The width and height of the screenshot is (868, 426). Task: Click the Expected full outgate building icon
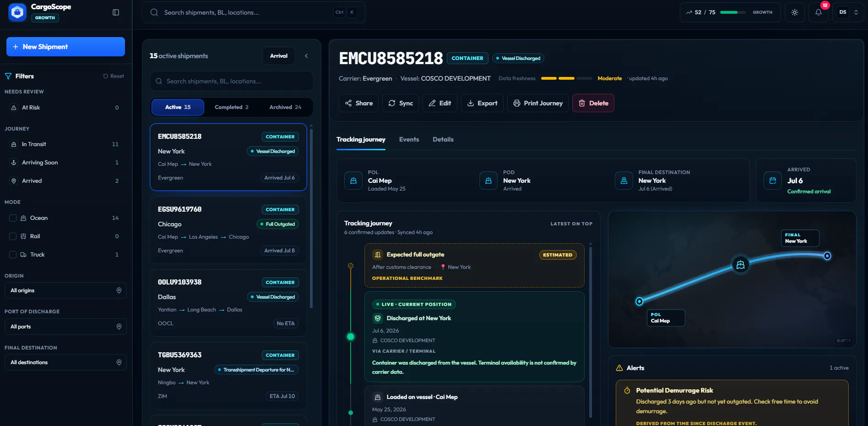(378, 255)
